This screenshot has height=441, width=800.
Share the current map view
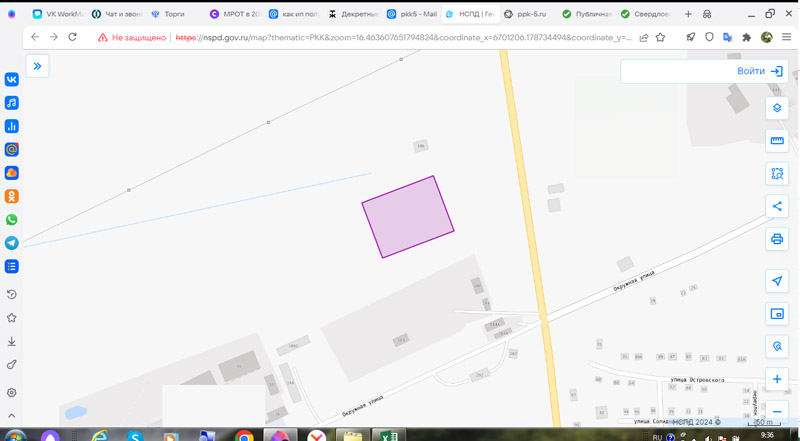[x=777, y=207]
